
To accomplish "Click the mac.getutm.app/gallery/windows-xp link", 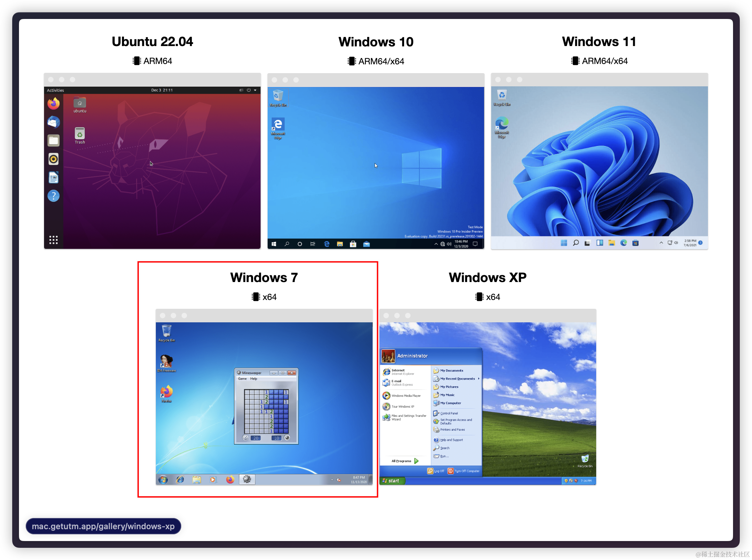I will click(x=103, y=526).
